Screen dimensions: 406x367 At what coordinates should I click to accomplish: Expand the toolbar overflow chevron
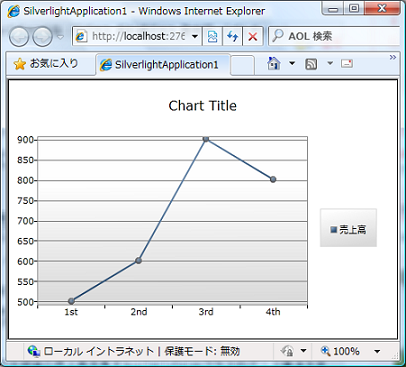click(x=393, y=57)
